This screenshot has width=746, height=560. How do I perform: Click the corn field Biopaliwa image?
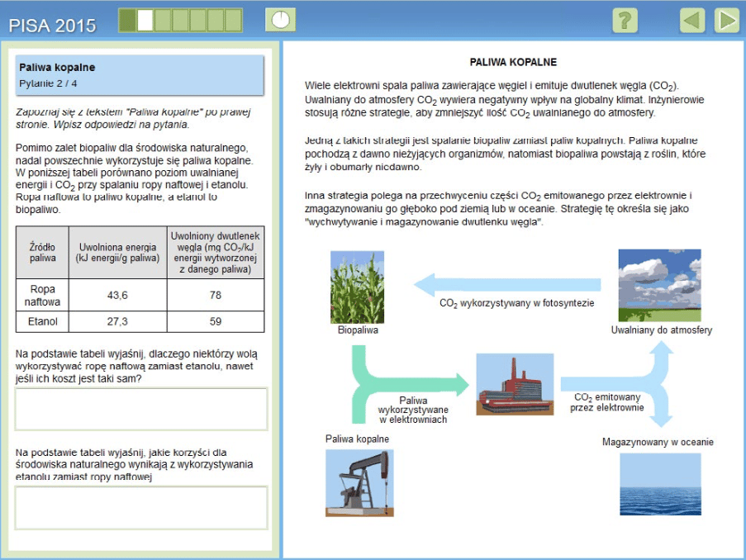click(357, 287)
